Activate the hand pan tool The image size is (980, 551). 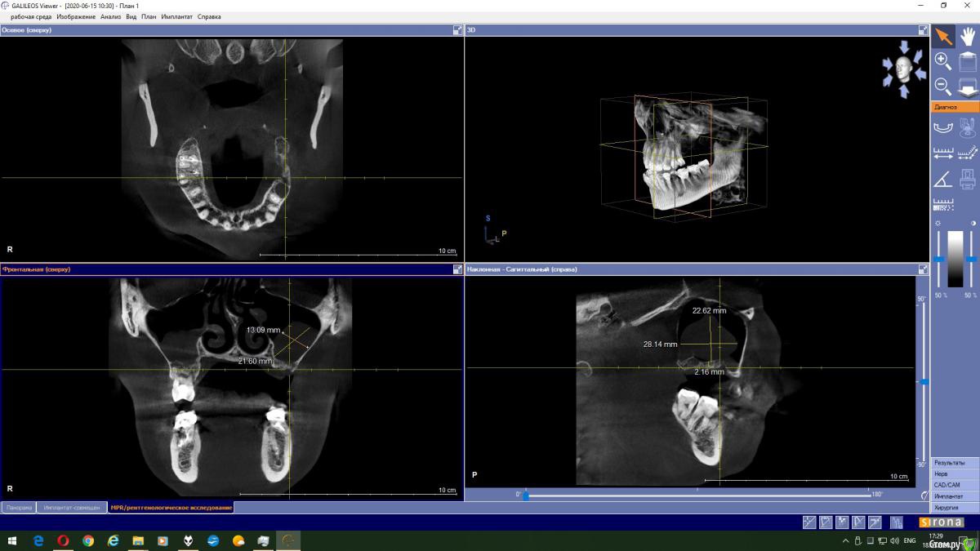click(x=968, y=37)
